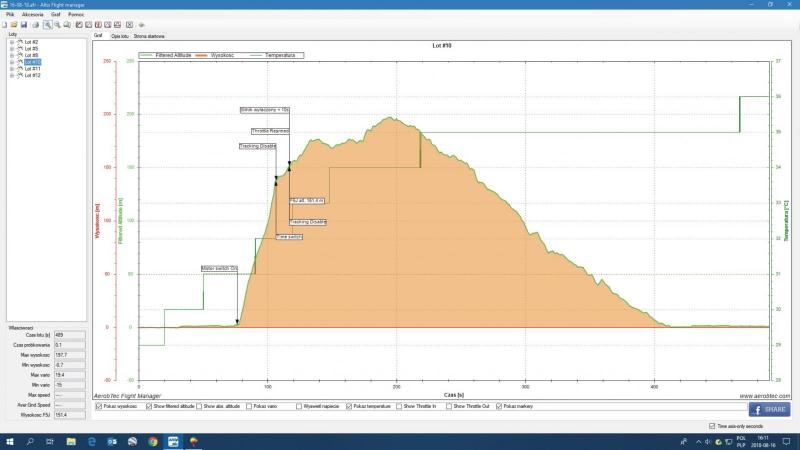Select Lot #5 in the flights list
The image size is (800, 450).
[x=29, y=49]
